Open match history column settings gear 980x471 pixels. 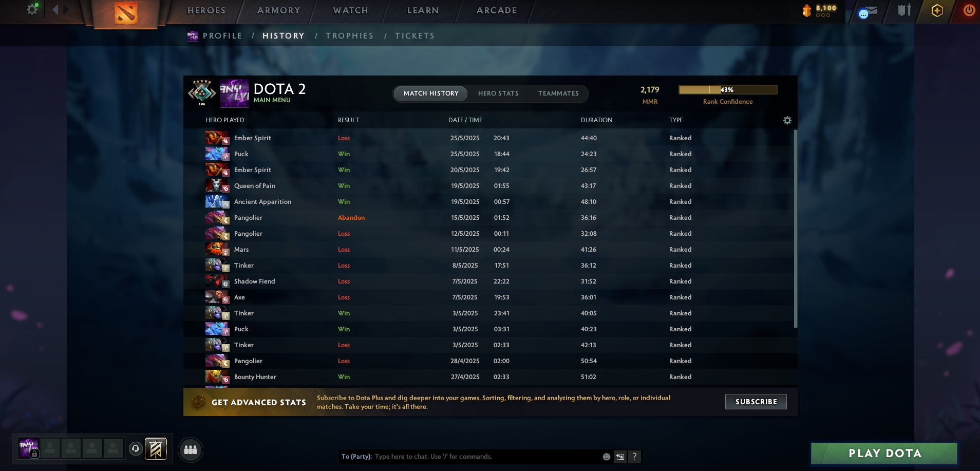[x=787, y=120]
